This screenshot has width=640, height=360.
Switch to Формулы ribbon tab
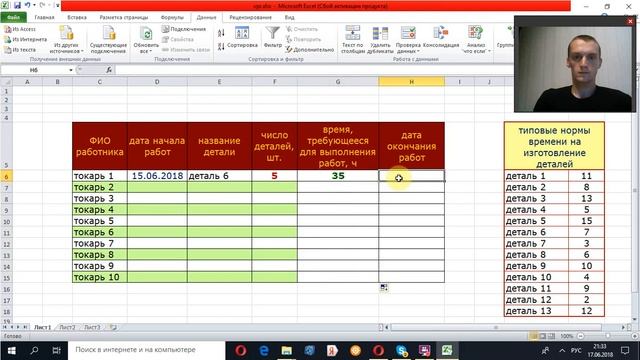tap(172, 18)
